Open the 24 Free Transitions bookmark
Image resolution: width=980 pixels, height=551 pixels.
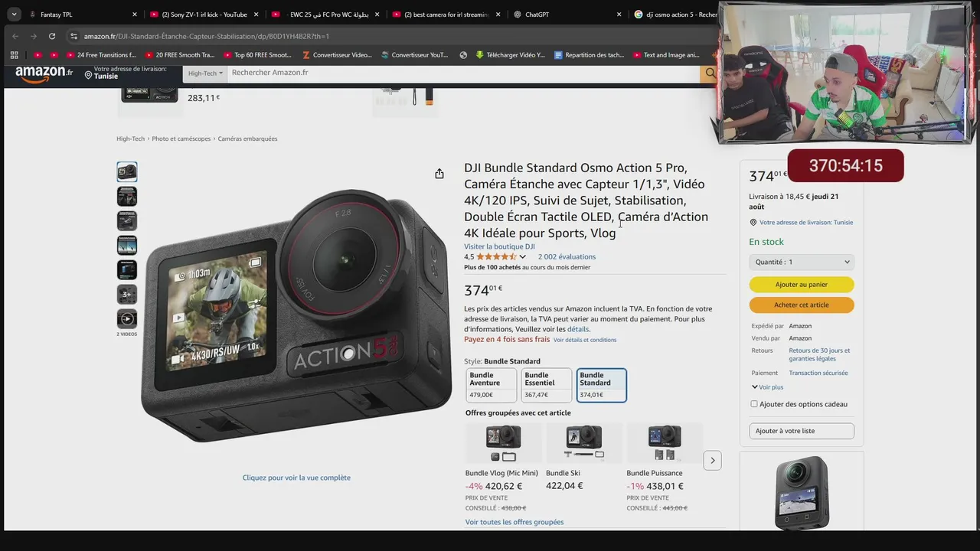pyautogui.click(x=101, y=55)
